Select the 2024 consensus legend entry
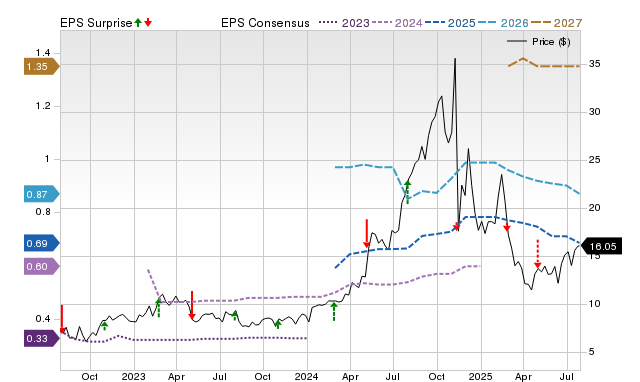Screen dimensions: 640x382 coord(397,23)
